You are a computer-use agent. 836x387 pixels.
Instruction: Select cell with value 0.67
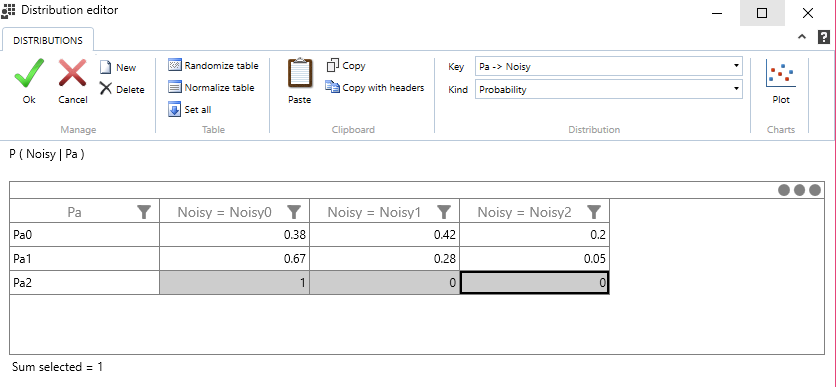(234, 259)
